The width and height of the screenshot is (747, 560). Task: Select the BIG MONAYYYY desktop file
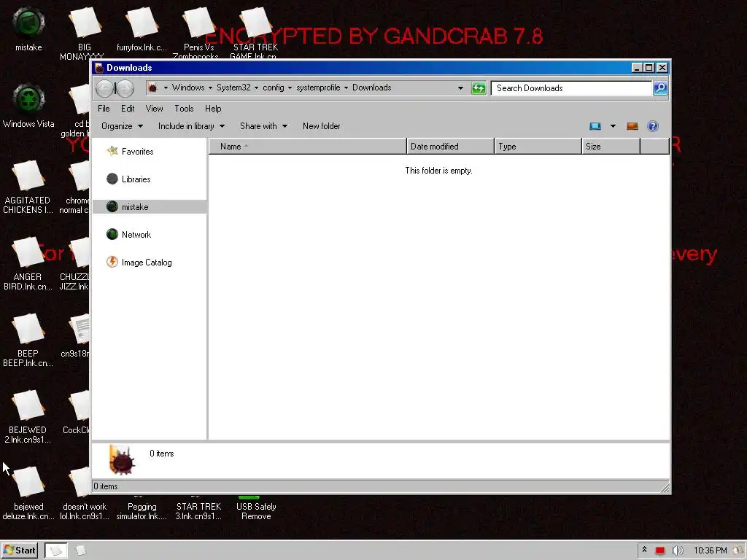85,34
